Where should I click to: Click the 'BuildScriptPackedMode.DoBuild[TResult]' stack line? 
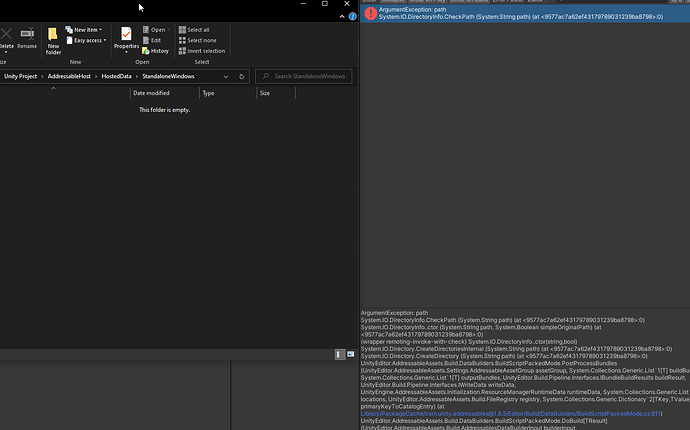click(x=484, y=421)
